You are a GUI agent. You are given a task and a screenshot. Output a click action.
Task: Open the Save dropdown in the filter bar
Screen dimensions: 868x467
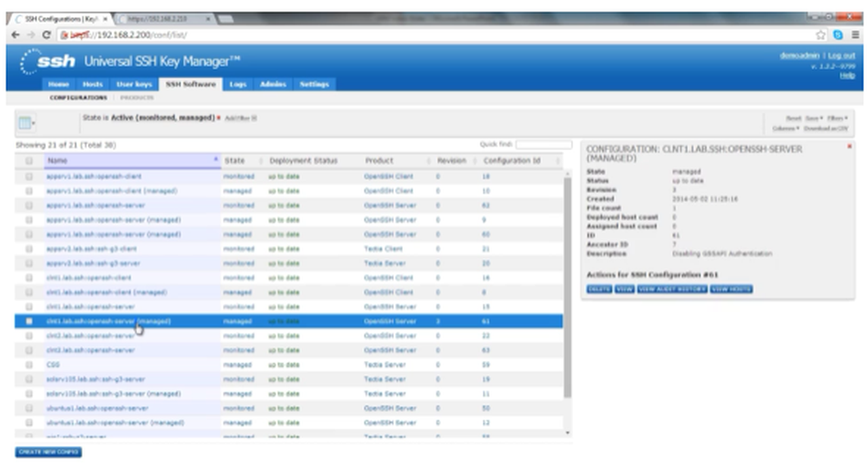(x=814, y=118)
